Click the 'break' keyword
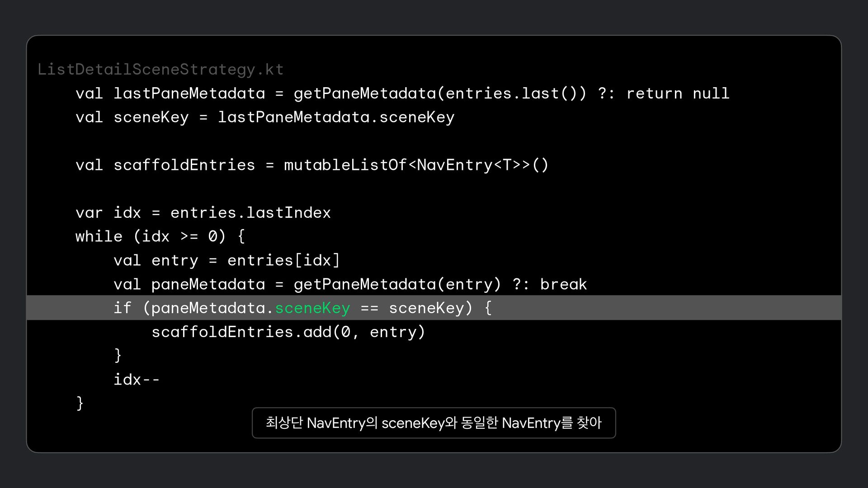 pos(563,284)
